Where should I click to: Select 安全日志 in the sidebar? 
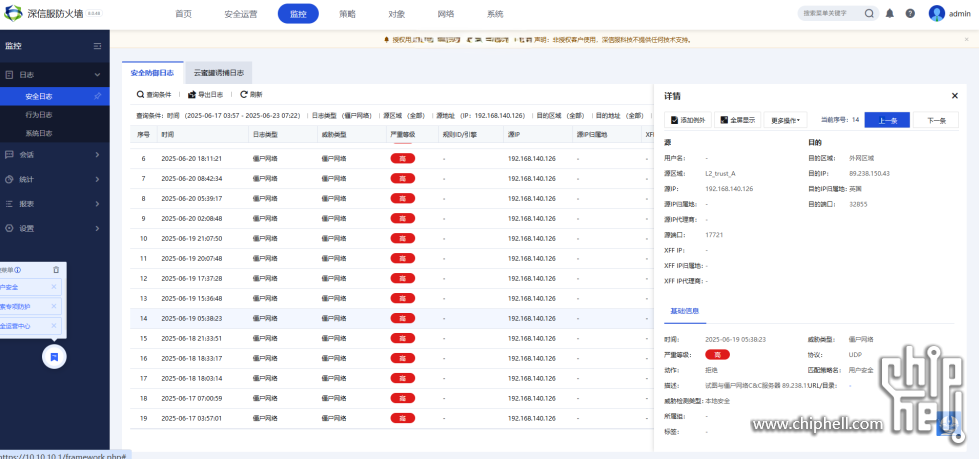click(54, 96)
